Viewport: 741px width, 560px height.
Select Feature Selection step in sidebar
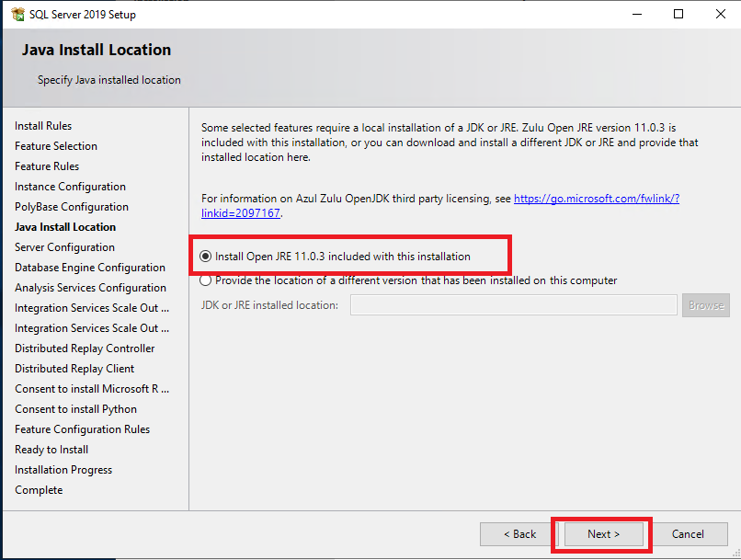point(56,146)
